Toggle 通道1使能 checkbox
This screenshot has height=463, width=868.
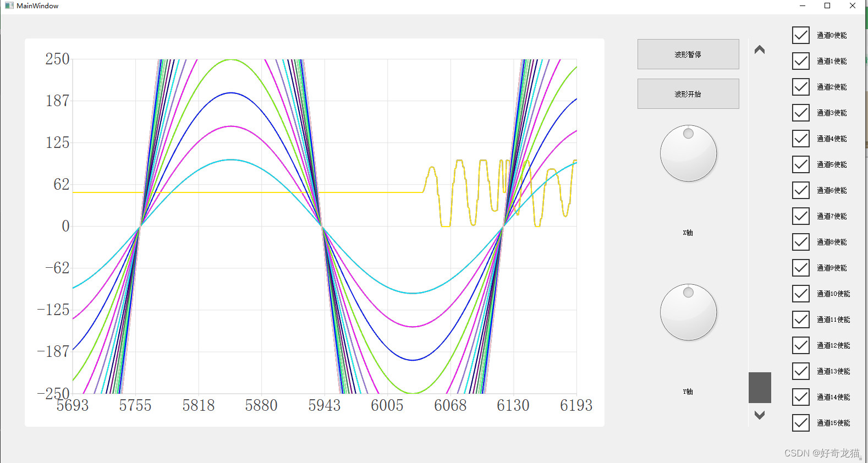coord(801,61)
